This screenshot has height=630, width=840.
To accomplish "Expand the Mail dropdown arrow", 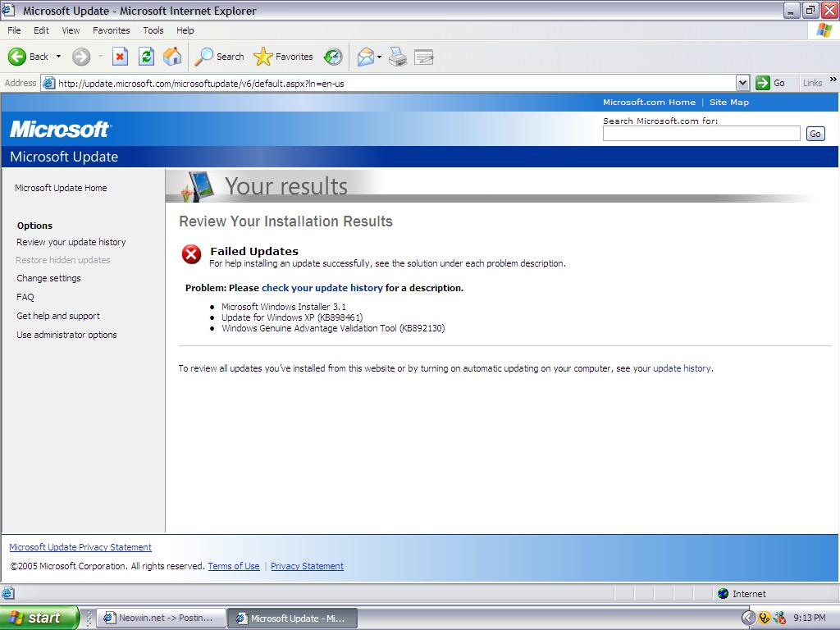I will point(379,57).
